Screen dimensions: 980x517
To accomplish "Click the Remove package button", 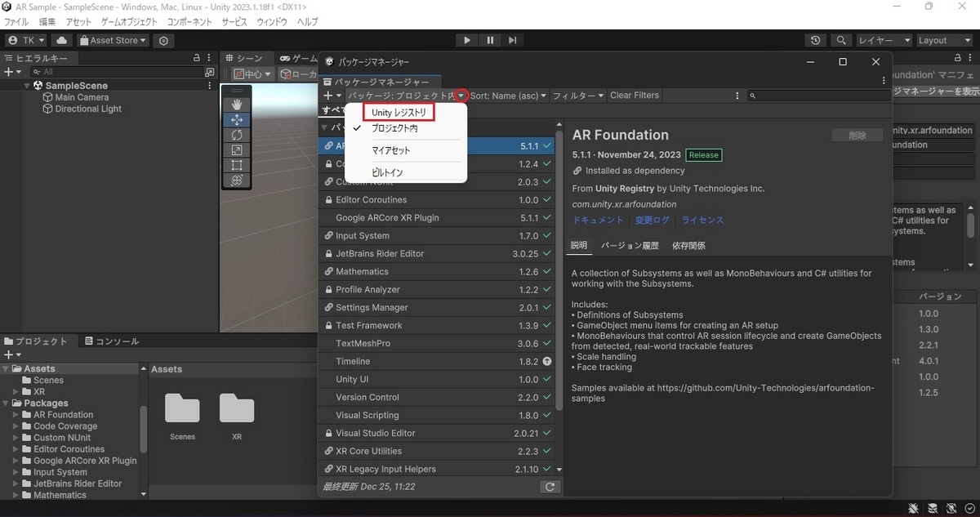I will (857, 136).
